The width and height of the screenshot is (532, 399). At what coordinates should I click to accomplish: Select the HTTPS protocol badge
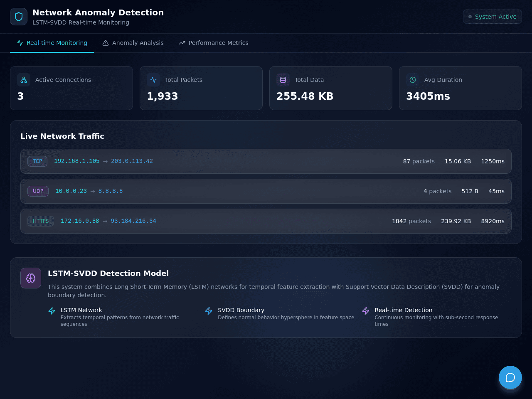click(x=41, y=221)
